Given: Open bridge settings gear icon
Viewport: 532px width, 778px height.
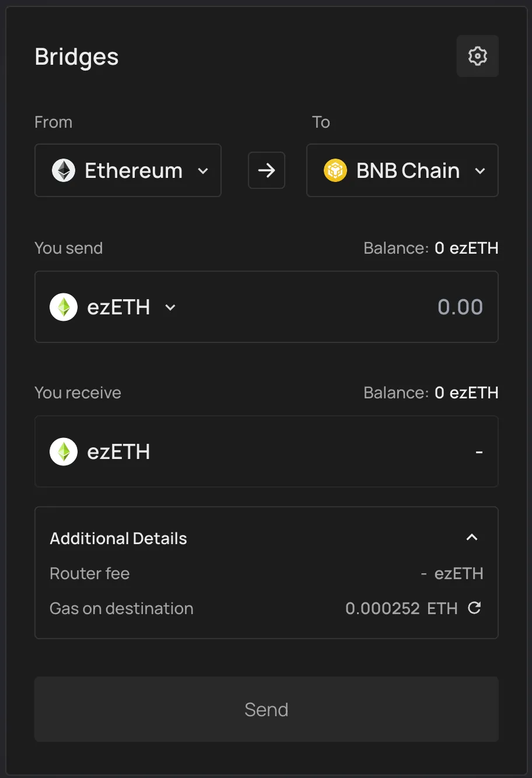Looking at the screenshot, I should click(477, 56).
